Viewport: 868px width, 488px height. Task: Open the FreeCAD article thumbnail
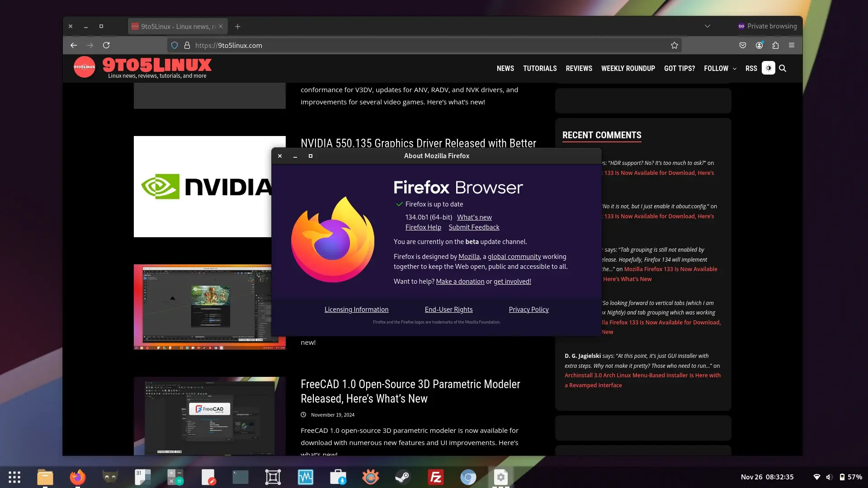209,416
